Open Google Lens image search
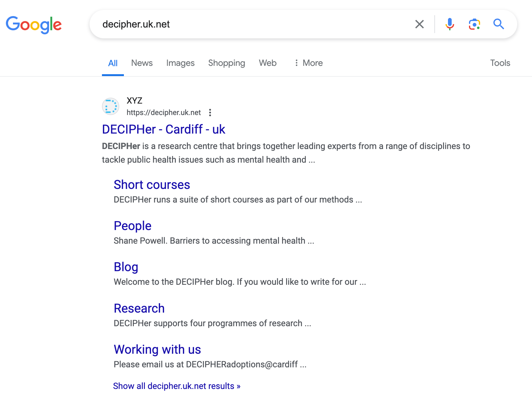This screenshot has width=532, height=410. [x=474, y=24]
